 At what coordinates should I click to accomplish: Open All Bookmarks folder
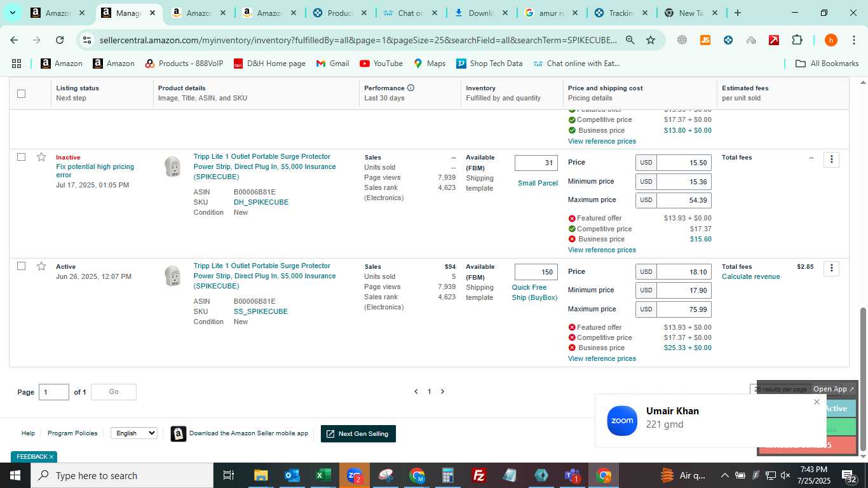[x=827, y=64]
